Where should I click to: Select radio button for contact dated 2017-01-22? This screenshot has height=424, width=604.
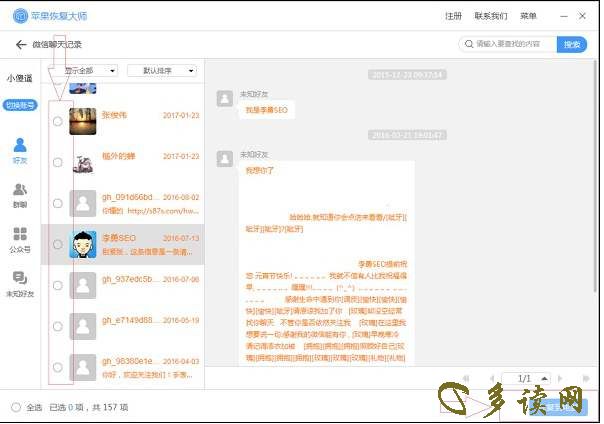(58, 163)
